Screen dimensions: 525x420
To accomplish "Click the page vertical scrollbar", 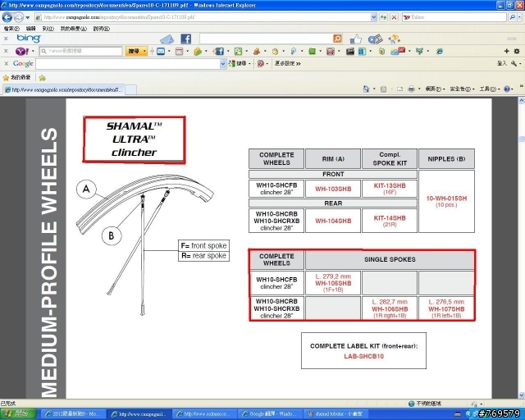I will 522,248.
